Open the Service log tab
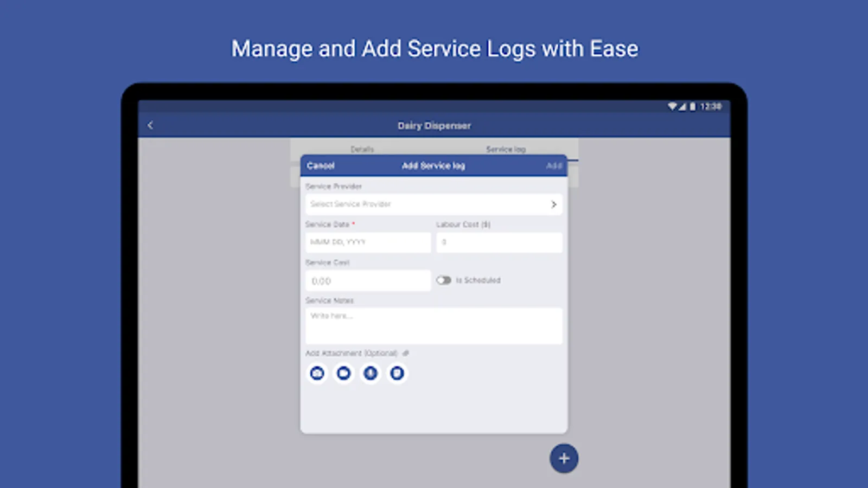Image resolution: width=868 pixels, height=488 pixels. [505, 149]
